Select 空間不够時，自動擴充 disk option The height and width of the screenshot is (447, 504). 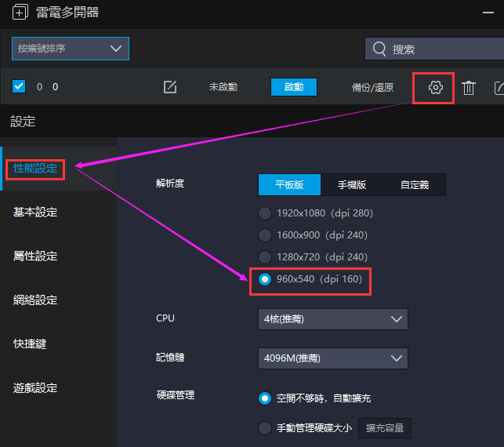click(x=265, y=398)
